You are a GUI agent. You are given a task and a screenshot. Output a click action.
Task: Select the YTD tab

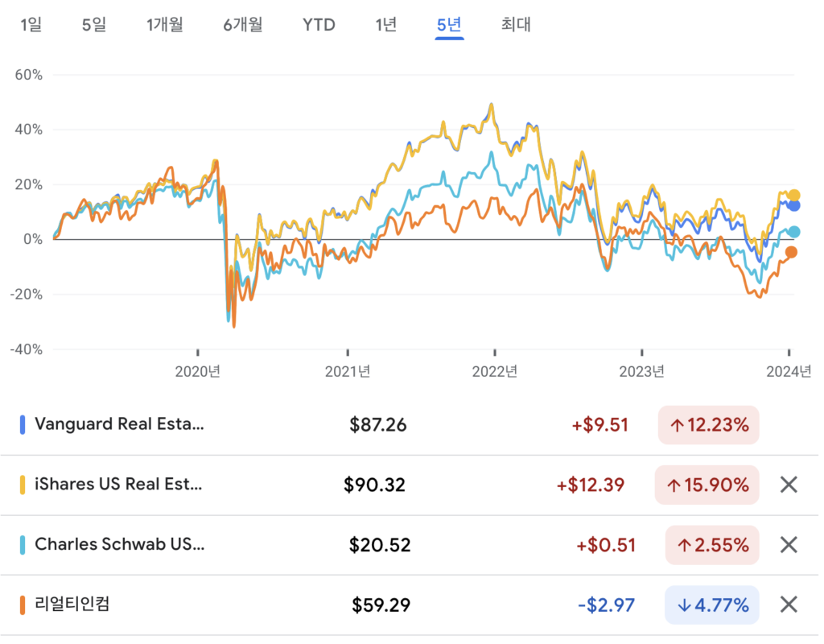pyautogui.click(x=319, y=25)
